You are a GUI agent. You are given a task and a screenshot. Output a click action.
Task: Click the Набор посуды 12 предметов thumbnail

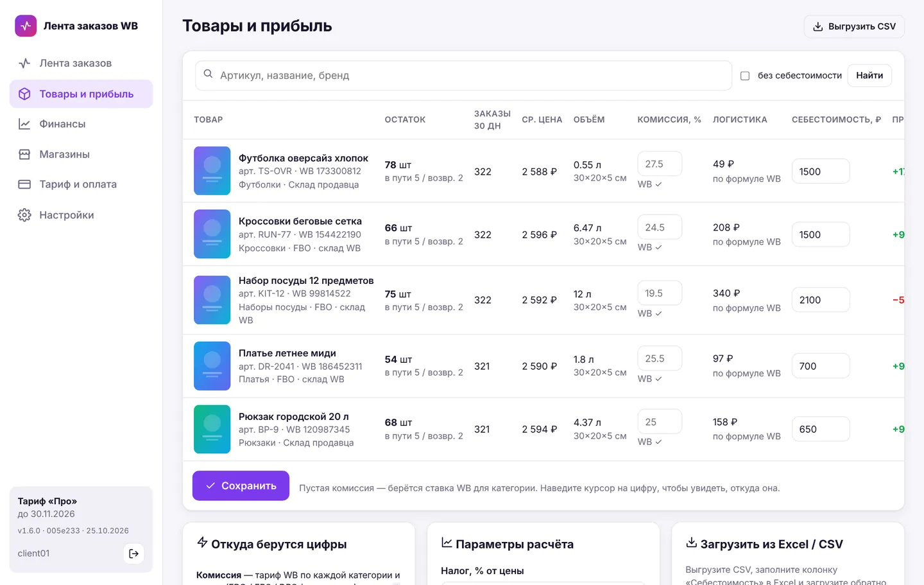pos(212,300)
